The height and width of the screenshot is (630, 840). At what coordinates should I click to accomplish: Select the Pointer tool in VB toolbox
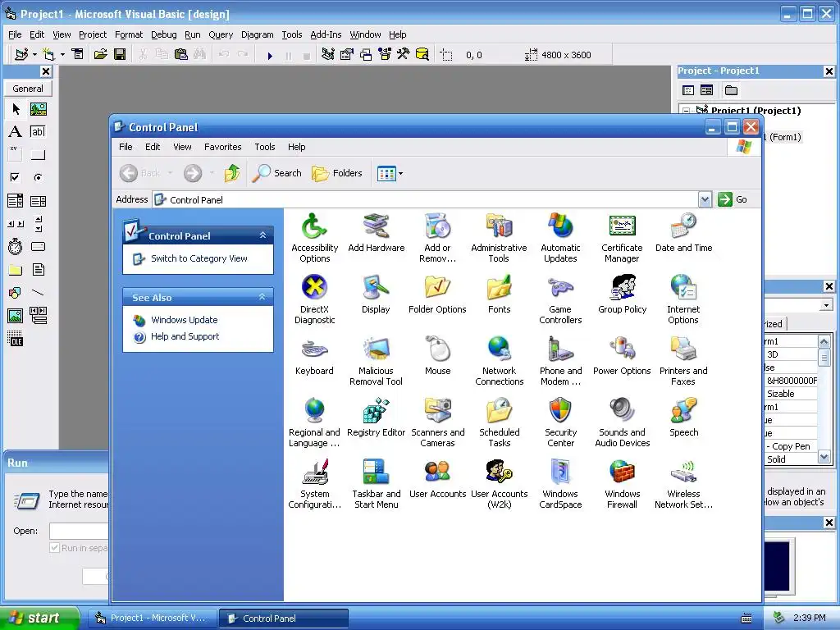pyautogui.click(x=15, y=109)
